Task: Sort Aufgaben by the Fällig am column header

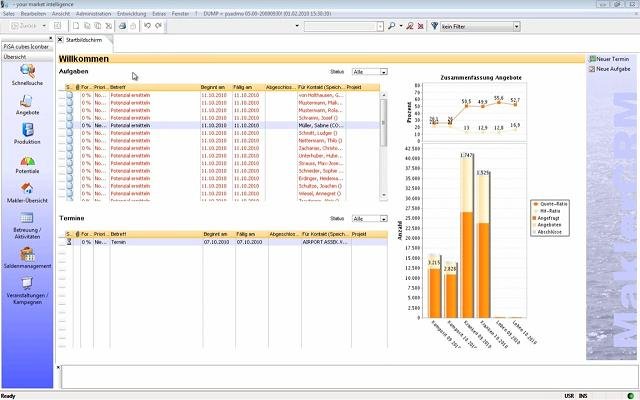Action: 249,87
